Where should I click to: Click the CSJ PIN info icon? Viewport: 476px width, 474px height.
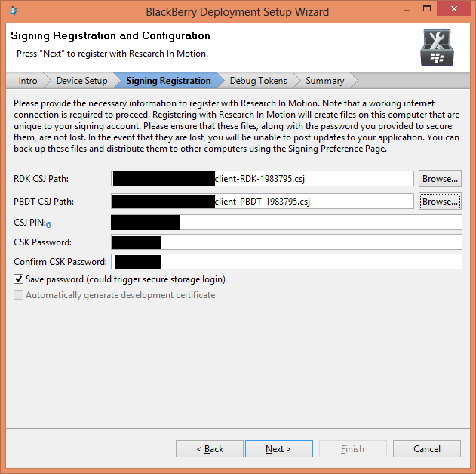(x=49, y=225)
